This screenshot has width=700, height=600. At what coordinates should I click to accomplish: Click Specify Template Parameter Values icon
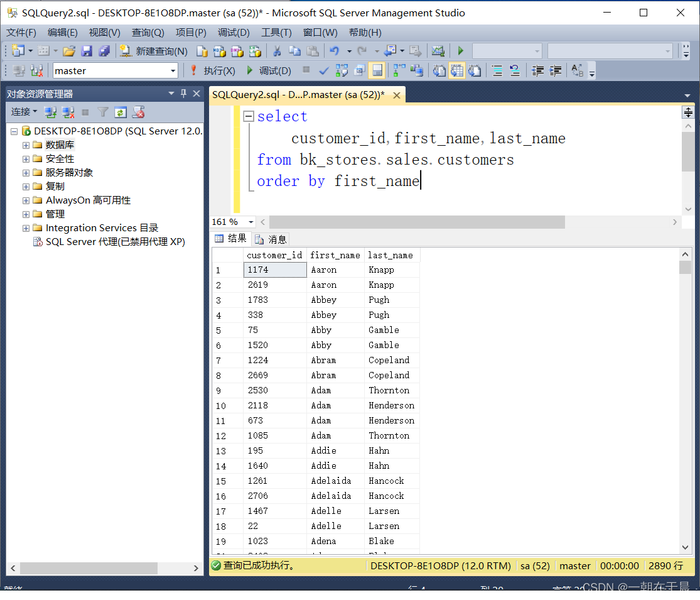577,70
